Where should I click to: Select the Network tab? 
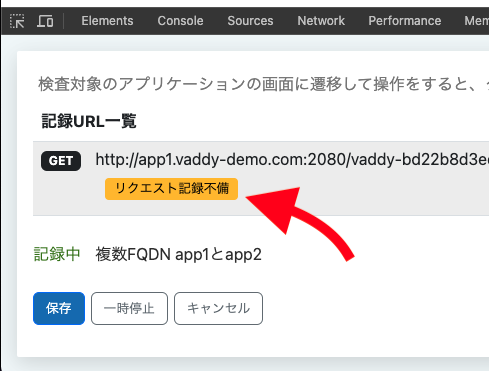321,21
